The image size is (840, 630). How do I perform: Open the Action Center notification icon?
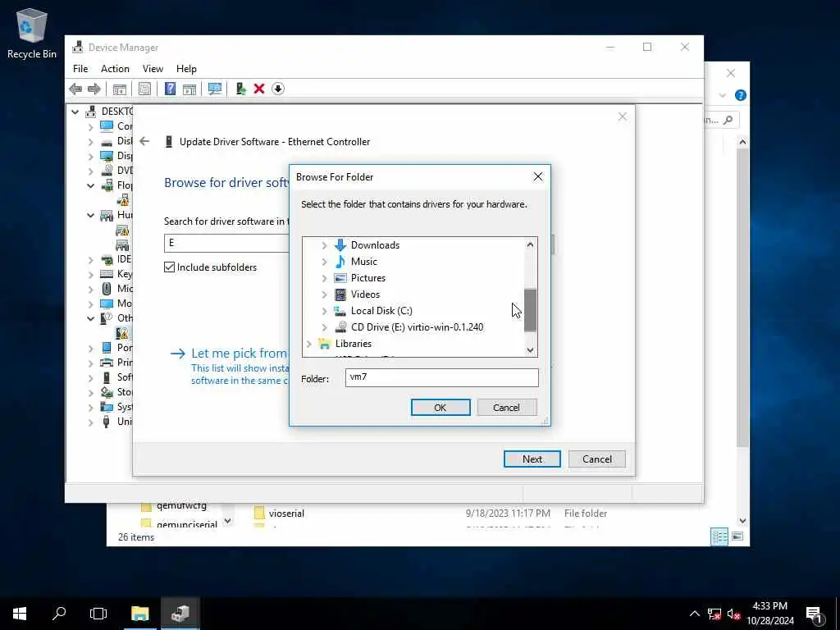click(814, 614)
